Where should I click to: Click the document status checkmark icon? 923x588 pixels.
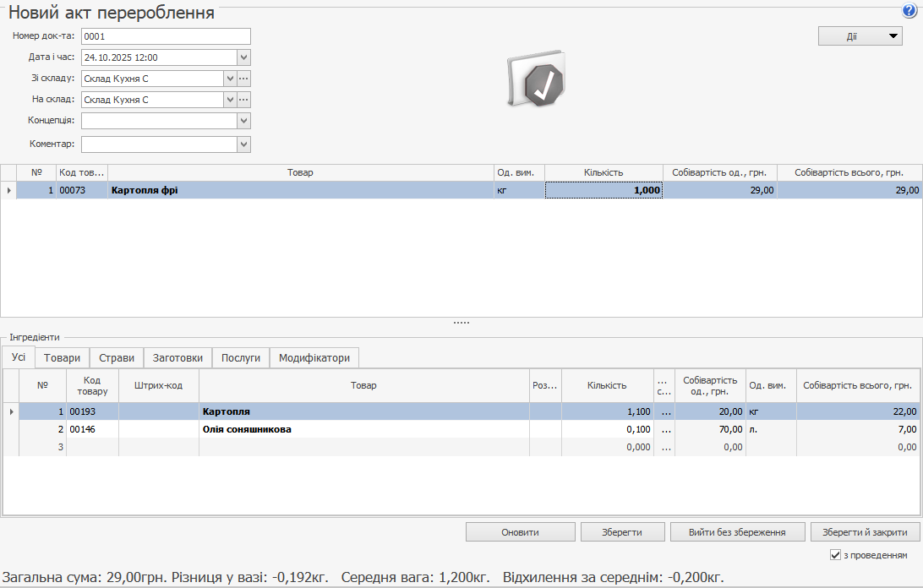coord(538,82)
